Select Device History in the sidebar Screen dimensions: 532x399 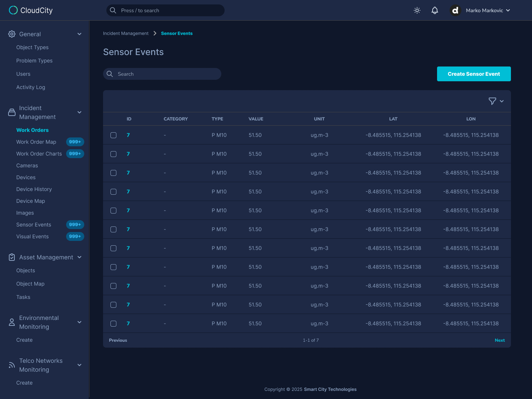click(x=34, y=189)
